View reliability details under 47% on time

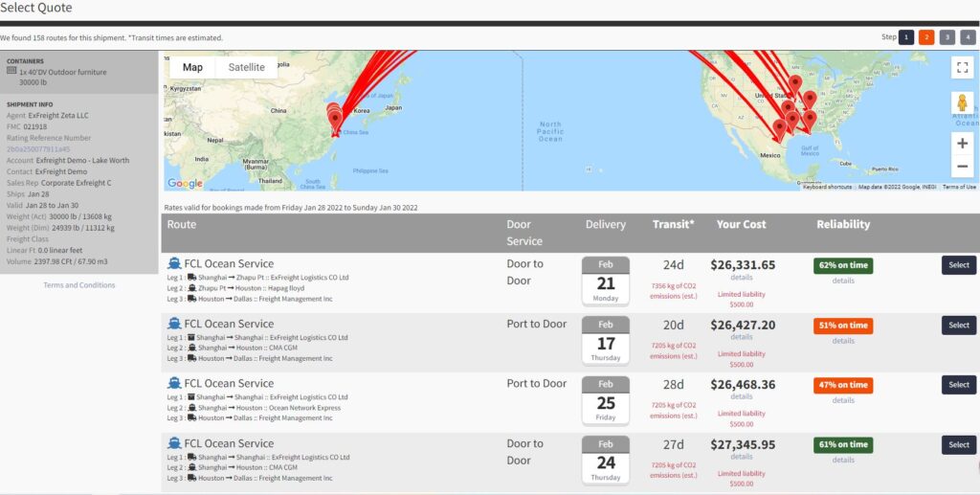coord(843,400)
